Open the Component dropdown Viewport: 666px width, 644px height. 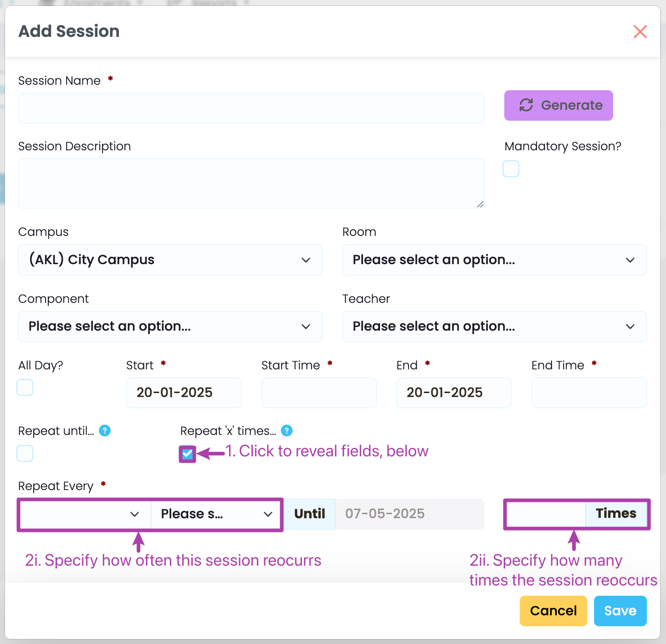point(170,327)
